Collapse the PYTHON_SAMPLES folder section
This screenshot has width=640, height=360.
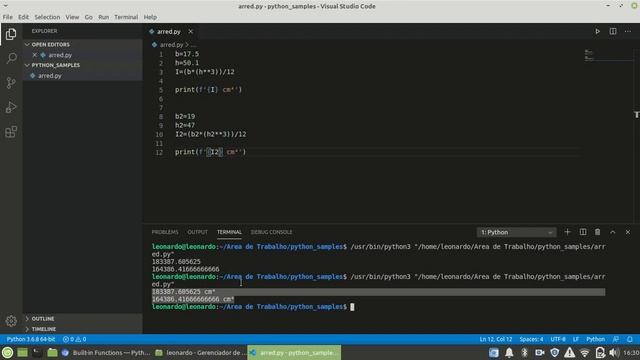point(82,65)
